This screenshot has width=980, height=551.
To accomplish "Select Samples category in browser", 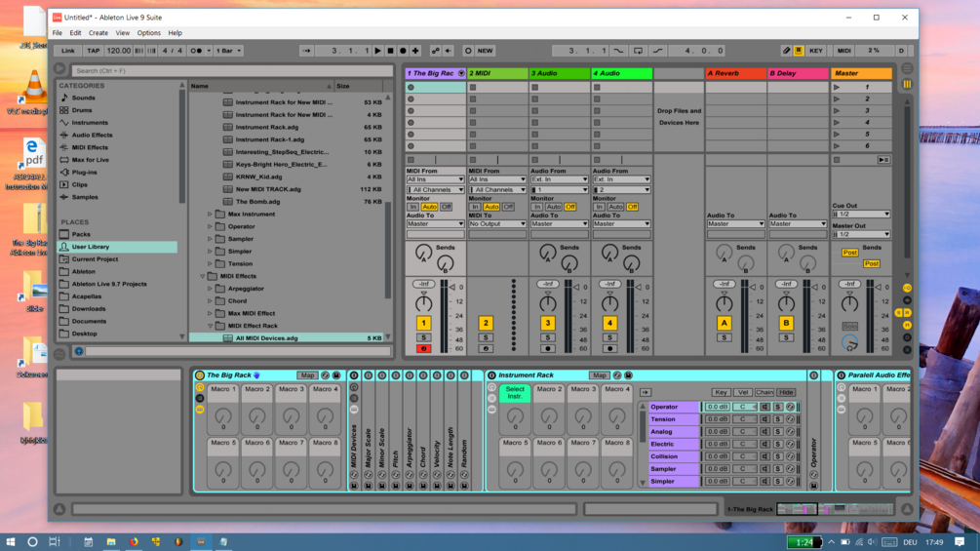I will click(85, 197).
